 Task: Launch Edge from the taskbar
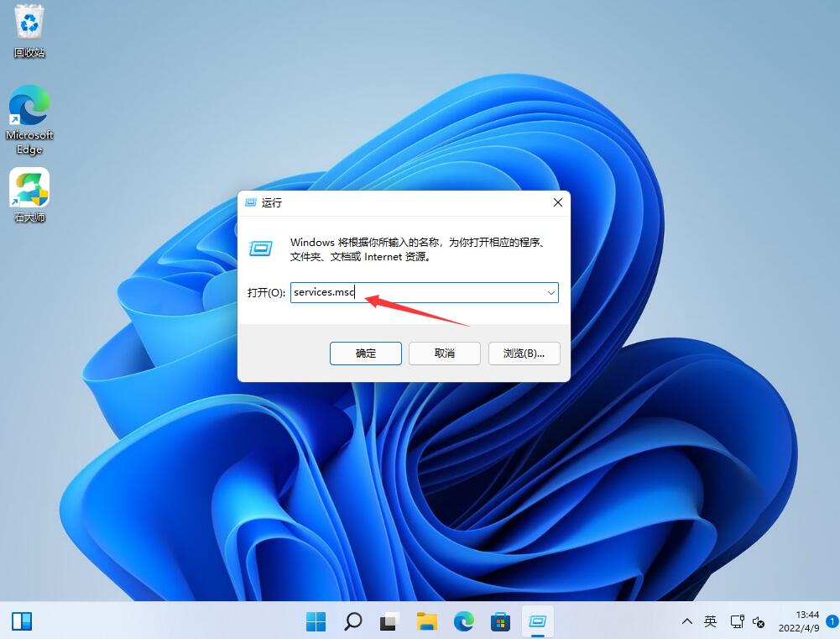click(463, 621)
